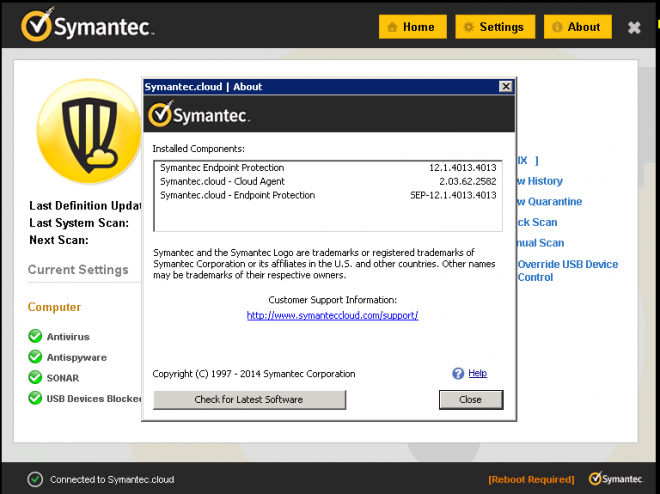Open the View Quarantine link
Screen dimensions: 660x494
click(x=550, y=202)
